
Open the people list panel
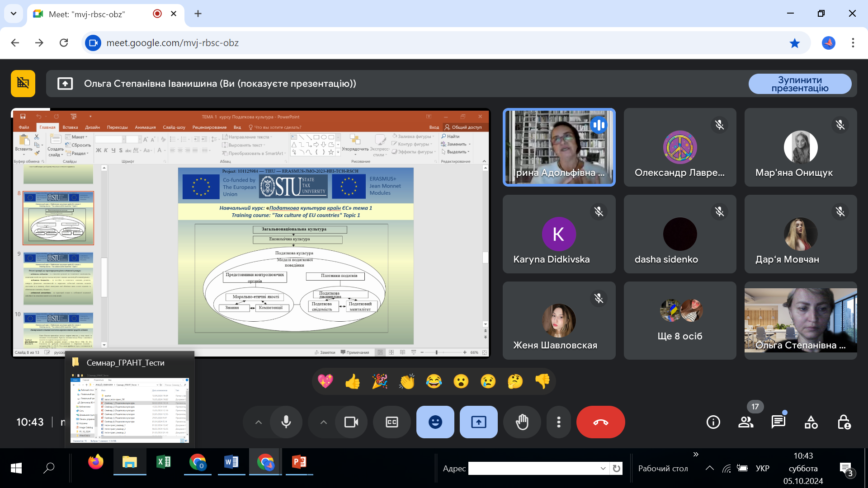(x=746, y=422)
